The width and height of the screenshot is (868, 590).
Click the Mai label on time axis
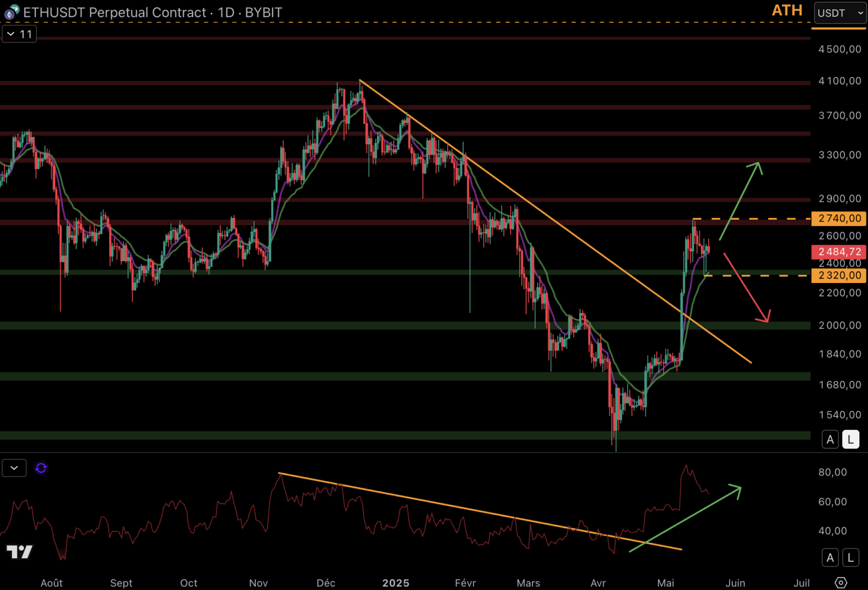pyautogui.click(x=666, y=583)
